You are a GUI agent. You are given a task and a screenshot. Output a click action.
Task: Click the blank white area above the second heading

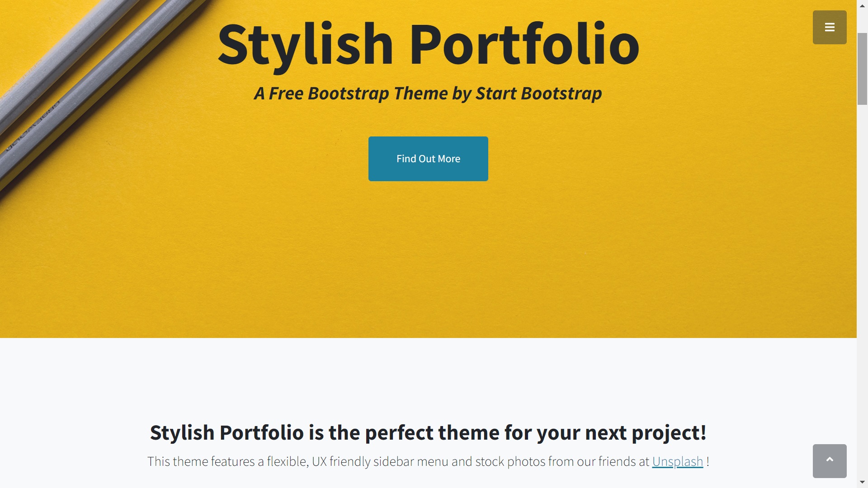pos(428,380)
